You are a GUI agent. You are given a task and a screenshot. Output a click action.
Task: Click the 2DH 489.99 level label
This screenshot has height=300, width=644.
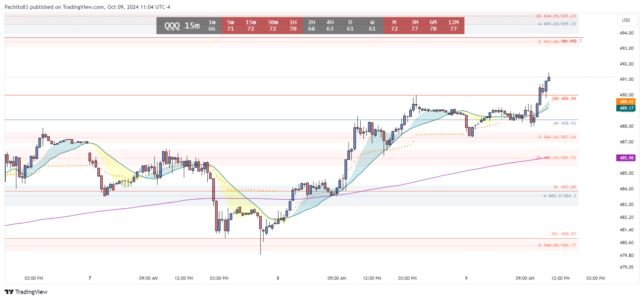click(563, 99)
